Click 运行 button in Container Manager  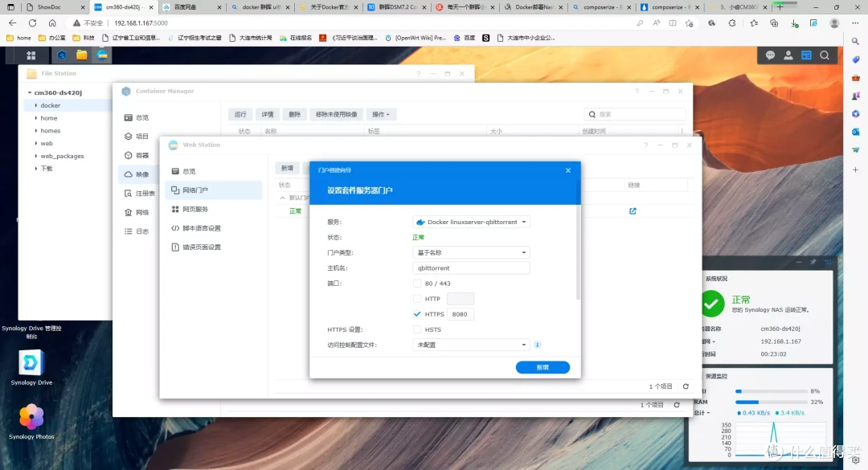coord(240,115)
